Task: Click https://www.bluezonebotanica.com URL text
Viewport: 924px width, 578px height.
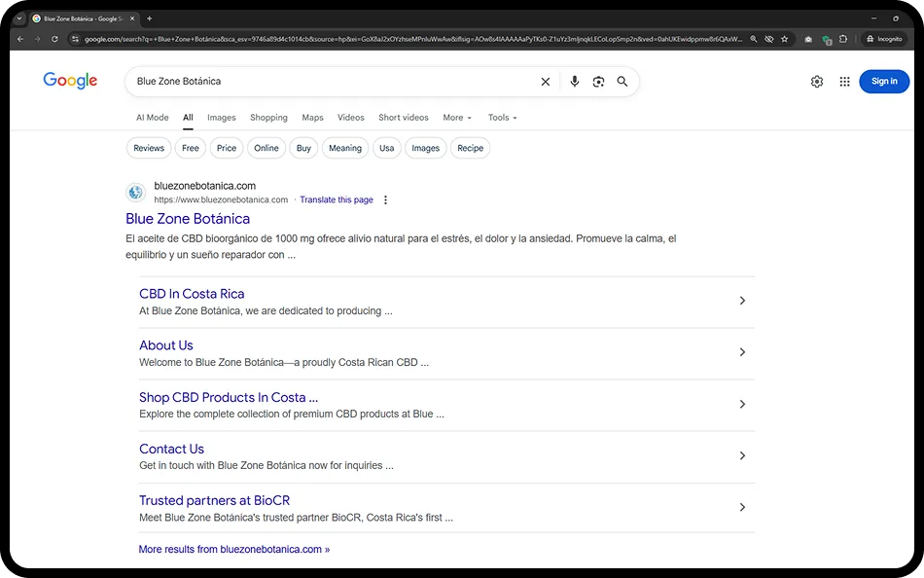Action: 221,199
